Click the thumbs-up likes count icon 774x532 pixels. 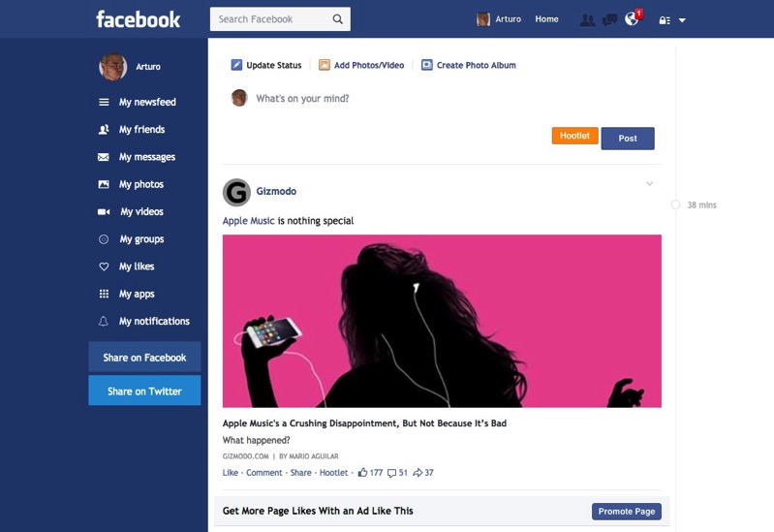click(363, 473)
